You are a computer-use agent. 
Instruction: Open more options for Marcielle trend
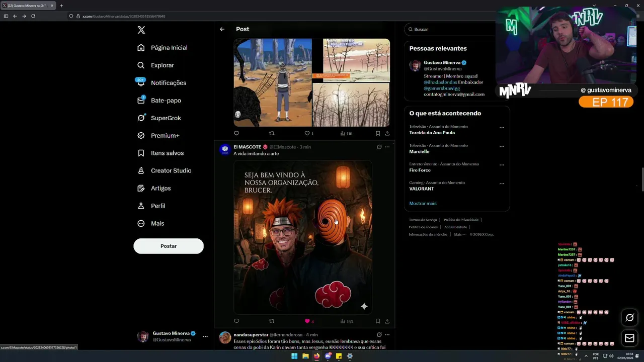tap(502, 146)
